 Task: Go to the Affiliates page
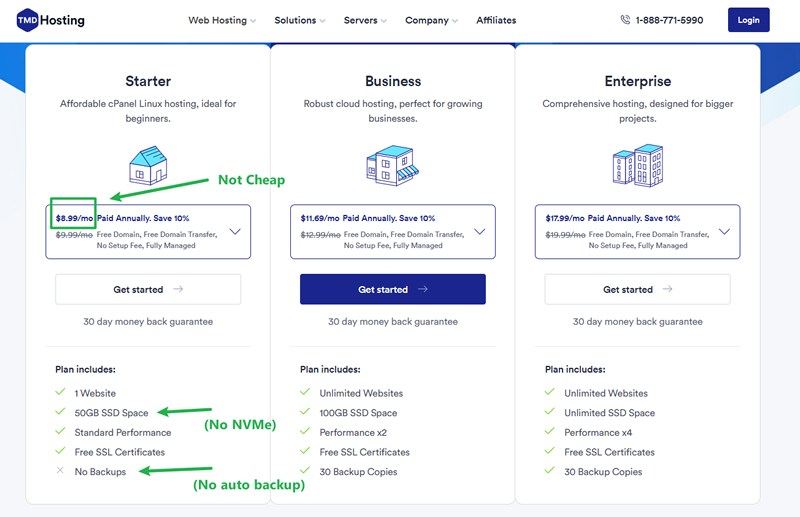496,20
